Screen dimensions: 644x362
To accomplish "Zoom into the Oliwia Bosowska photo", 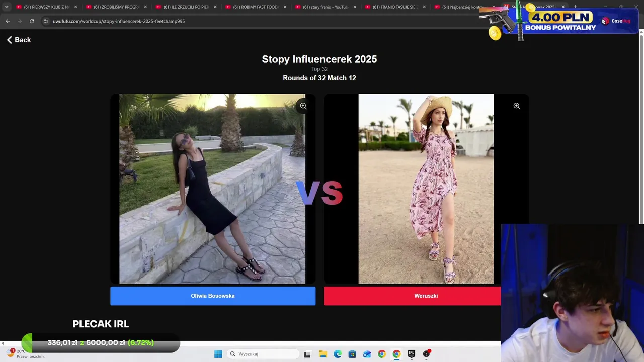I will (x=303, y=106).
